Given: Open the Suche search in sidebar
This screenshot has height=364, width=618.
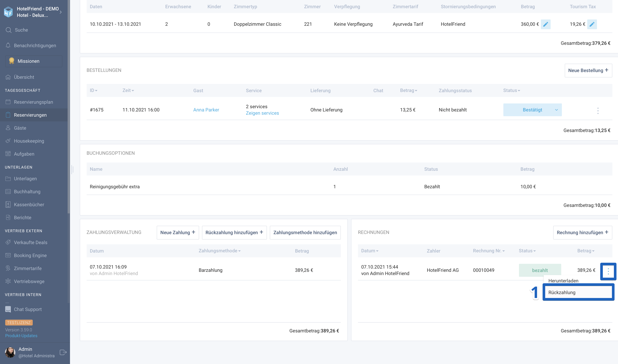Looking at the screenshot, I should coord(21,30).
